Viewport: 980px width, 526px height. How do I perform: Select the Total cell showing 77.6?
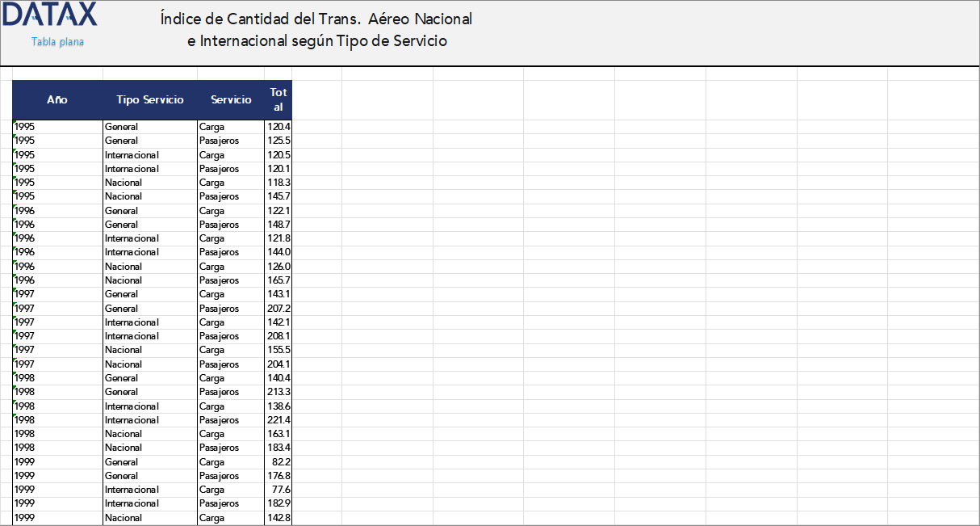pos(279,490)
